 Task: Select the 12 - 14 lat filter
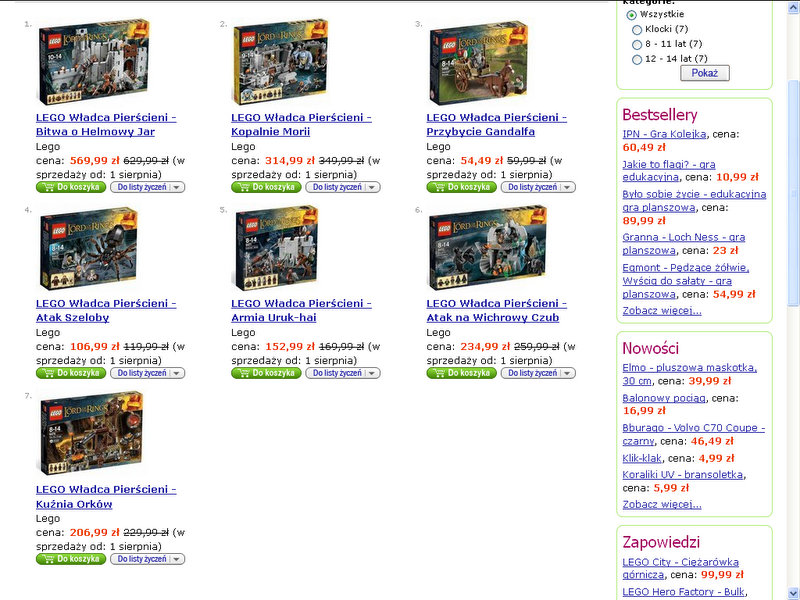[637, 59]
